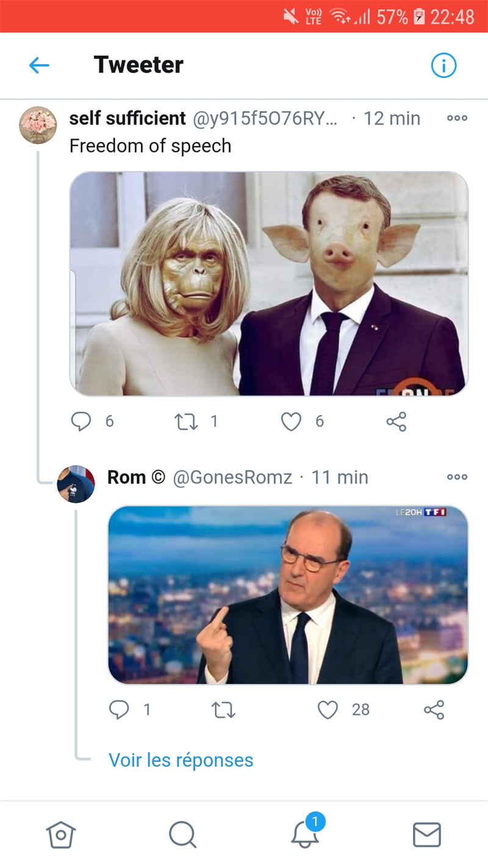Image resolution: width=488 pixels, height=868 pixels.
Task: Open the image in the first tweet
Action: coord(268,284)
